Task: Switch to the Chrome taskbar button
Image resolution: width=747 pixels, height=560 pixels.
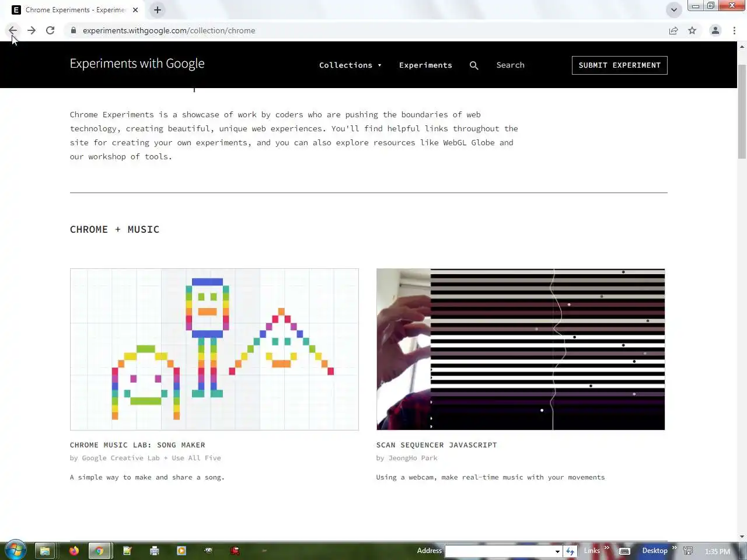Action: tap(100, 551)
